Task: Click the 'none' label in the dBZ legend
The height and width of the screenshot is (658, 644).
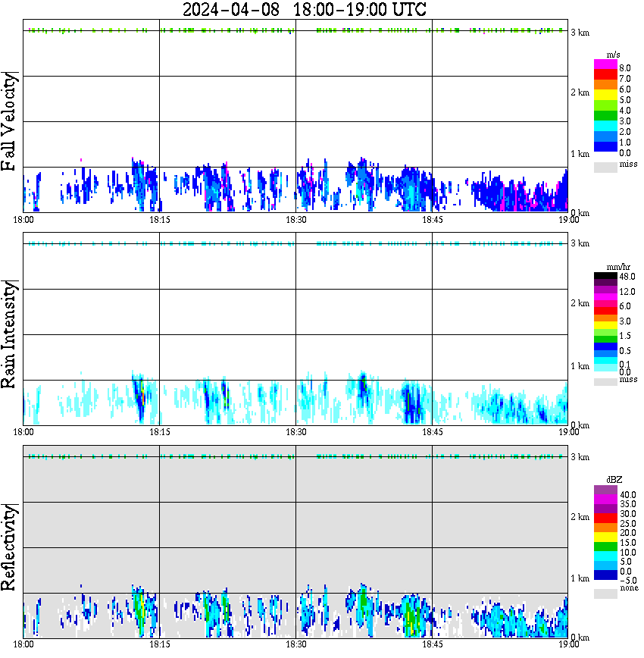Action: pyautogui.click(x=629, y=588)
